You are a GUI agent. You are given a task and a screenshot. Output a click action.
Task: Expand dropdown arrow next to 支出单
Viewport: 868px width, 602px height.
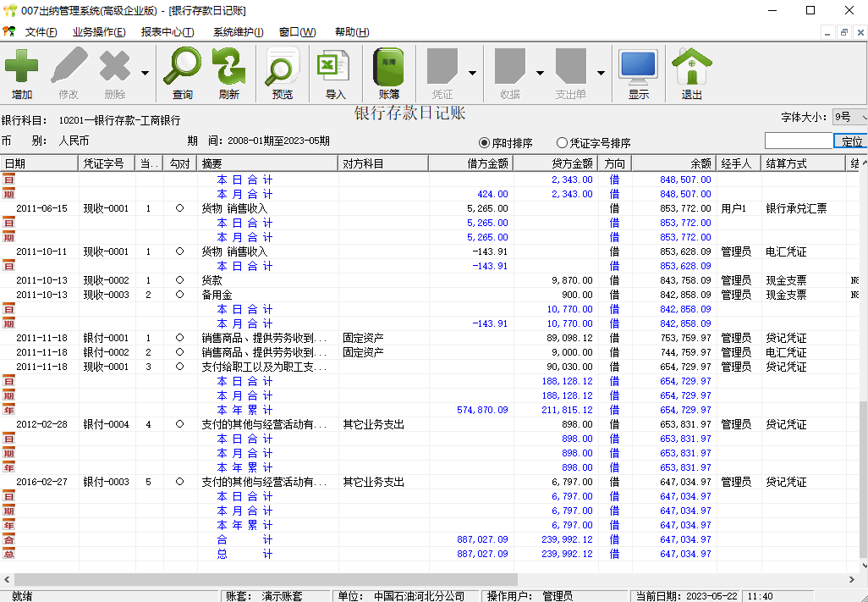point(601,73)
